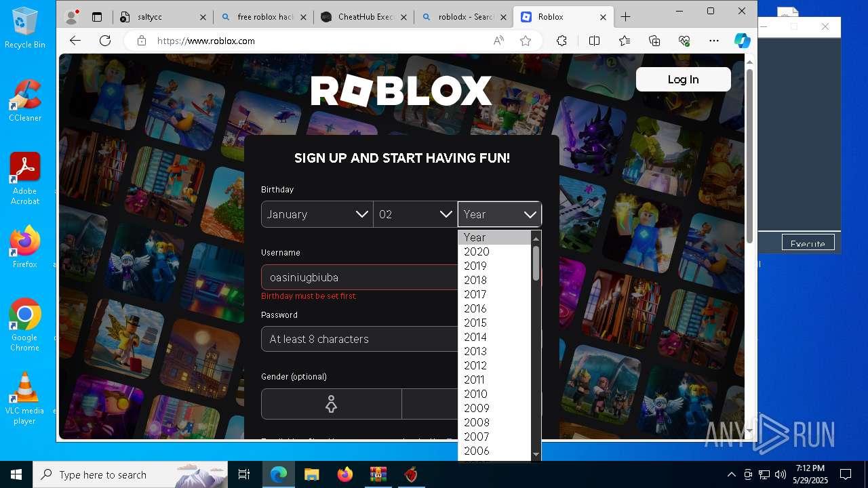Screen dimensions: 868x488
Task: Open notification center icon
Action: pos(846,474)
